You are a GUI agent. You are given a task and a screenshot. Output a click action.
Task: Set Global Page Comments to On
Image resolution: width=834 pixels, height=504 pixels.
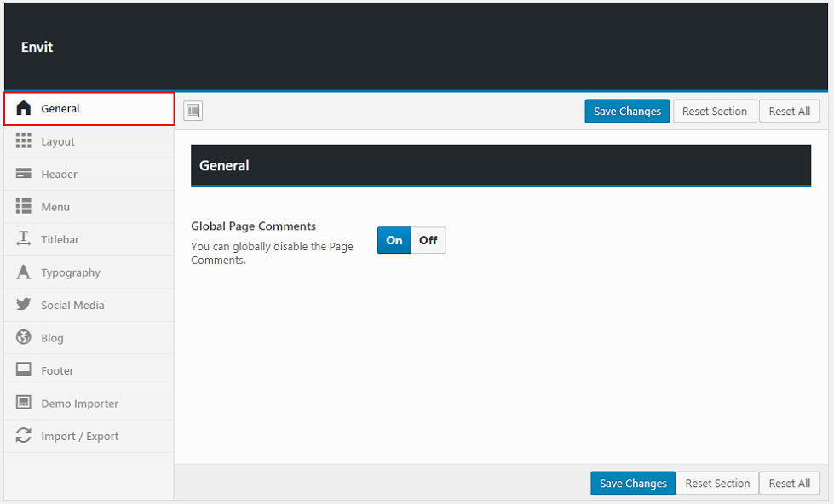tap(394, 240)
